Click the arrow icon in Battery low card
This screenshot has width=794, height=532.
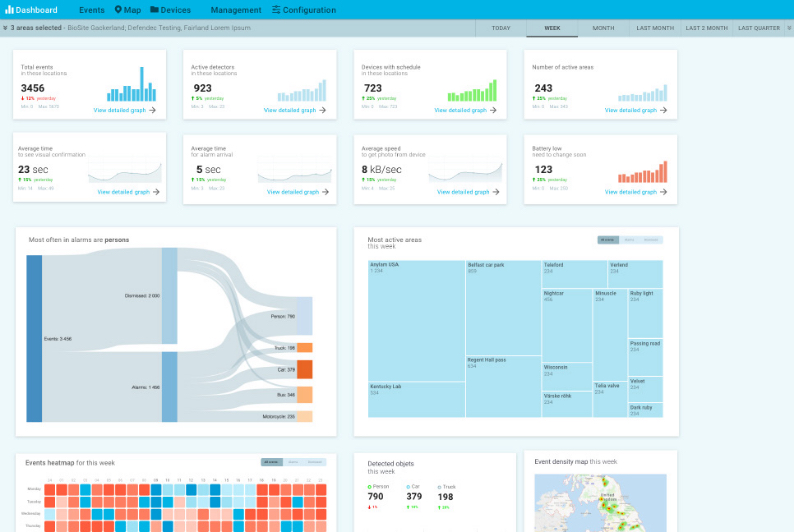pyautogui.click(x=664, y=192)
